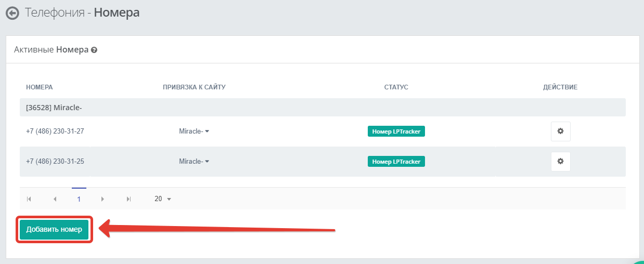The image size is (644, 264).
Task: Go to next page arrow
Action: 103,199
